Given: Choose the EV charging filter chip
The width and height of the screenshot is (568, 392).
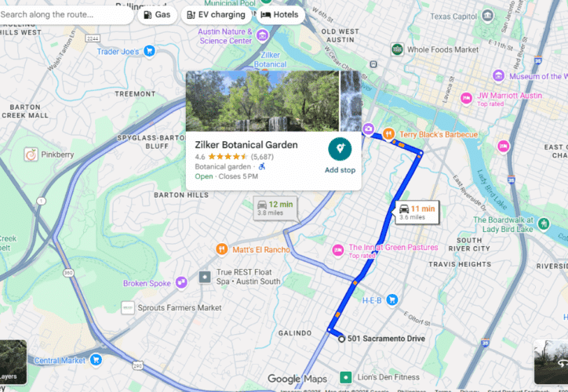Looking at the screenshot, I should [x=216, y=15].
